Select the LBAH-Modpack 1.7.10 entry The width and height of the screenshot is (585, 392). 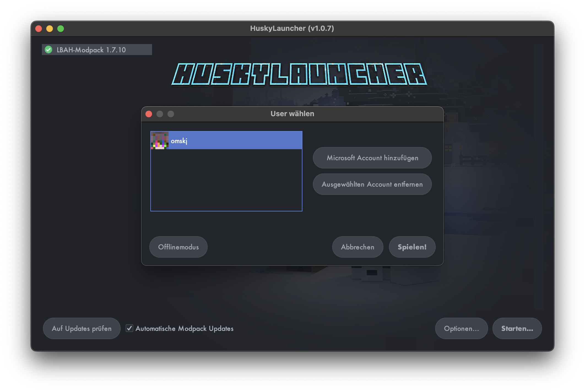97,50
